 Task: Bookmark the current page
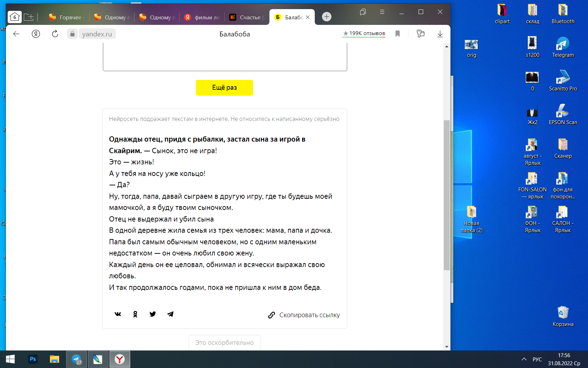(398, 34)
